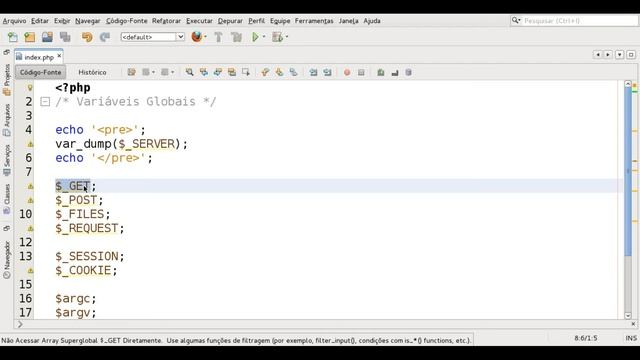This screenshot has height=360, width=640.
Task: Click the Open Project icon
Action: coord(47,37)
